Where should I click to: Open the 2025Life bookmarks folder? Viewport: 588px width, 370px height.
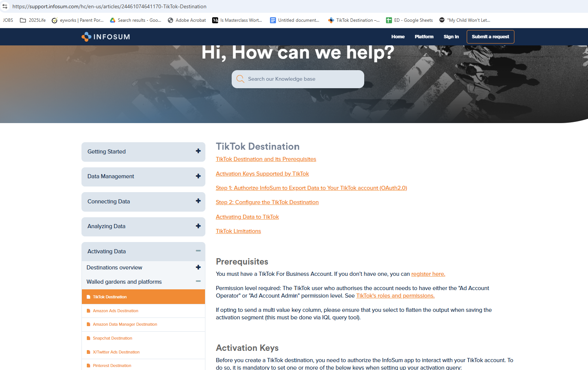point(33,20)
